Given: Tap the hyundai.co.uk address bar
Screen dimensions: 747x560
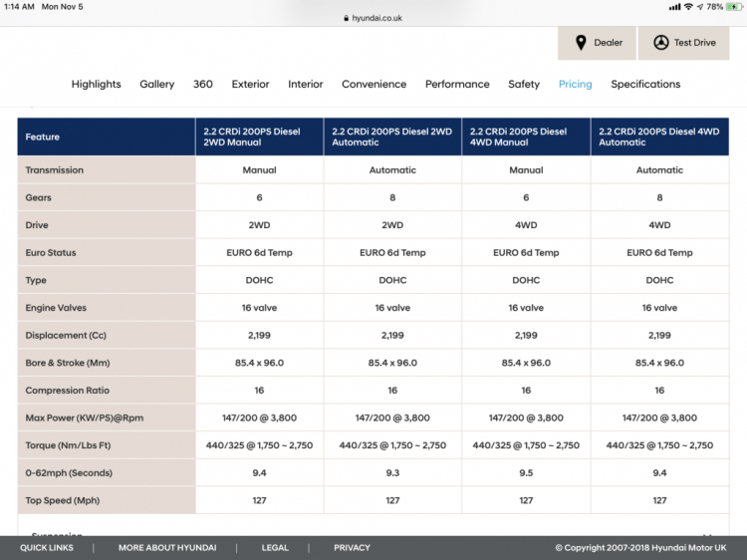Looking at the screenshot, I should [373, 18].
